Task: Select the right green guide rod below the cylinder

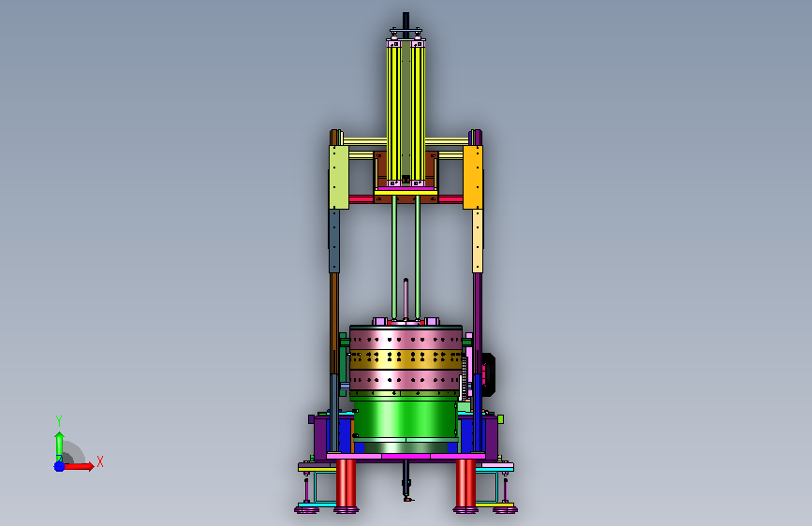Action: (x=418, y=256)
